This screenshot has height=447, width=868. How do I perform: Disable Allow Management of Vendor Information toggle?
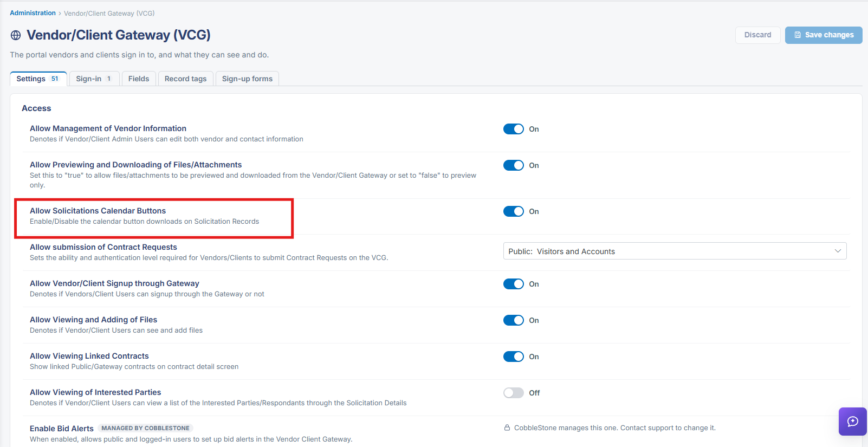click(x=513, y=129)
